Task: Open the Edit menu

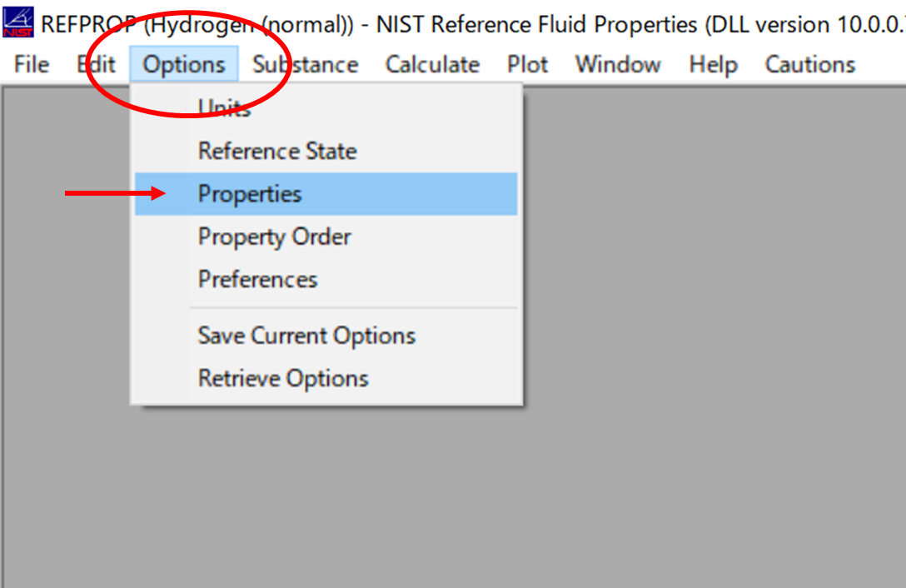Action: coord(96,64)
